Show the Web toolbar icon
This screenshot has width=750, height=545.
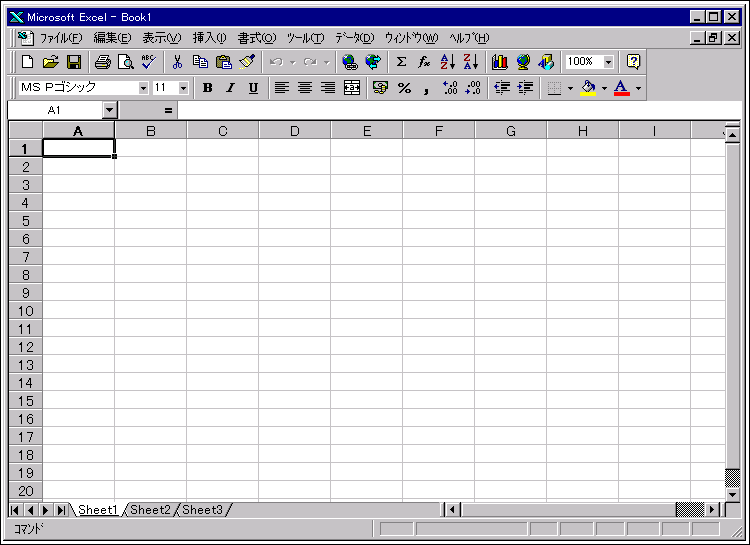(x=373, y=62)
